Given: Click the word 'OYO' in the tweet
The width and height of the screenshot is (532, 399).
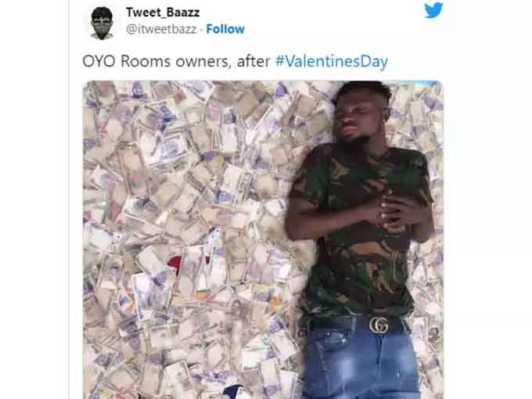Looking at the screenshot, I should 99,61.
